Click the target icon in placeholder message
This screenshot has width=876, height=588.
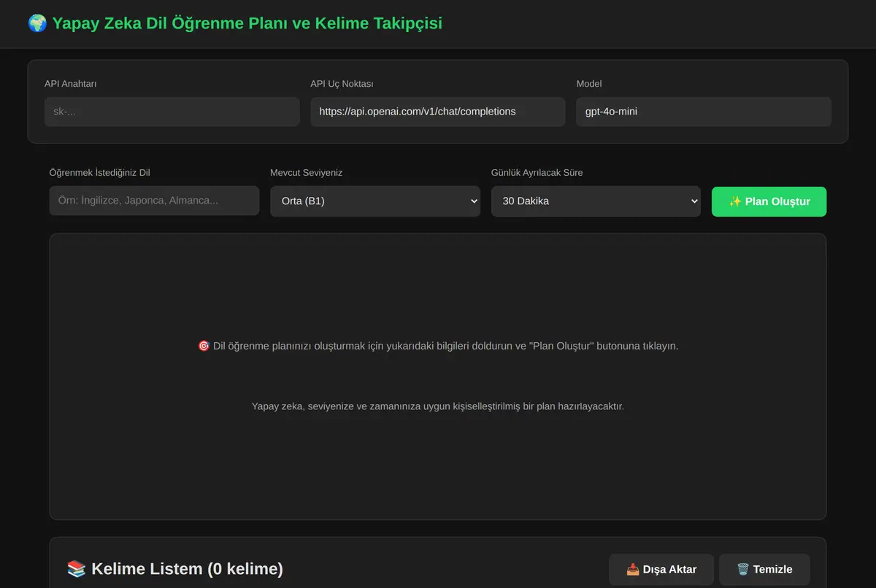coord(204,346)
